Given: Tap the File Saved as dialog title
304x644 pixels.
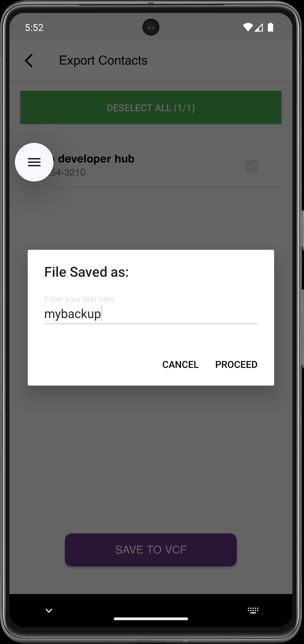Looking at the screenshot, I should 86,272.
